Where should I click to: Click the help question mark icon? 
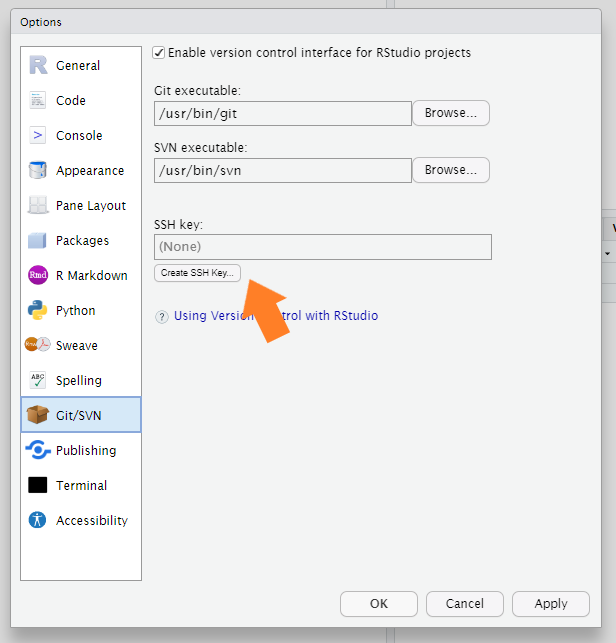(162, 316)
